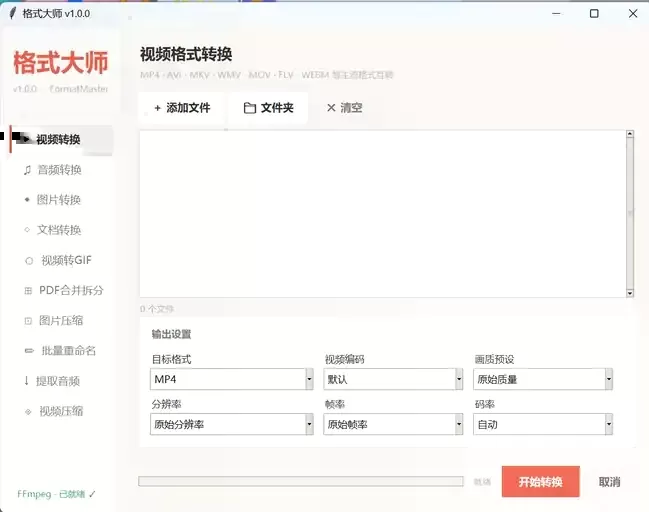This screenshot has height=512, width=649.
Task: Open the 视频转换 sidebar section
Action: (x=61, y=139)
